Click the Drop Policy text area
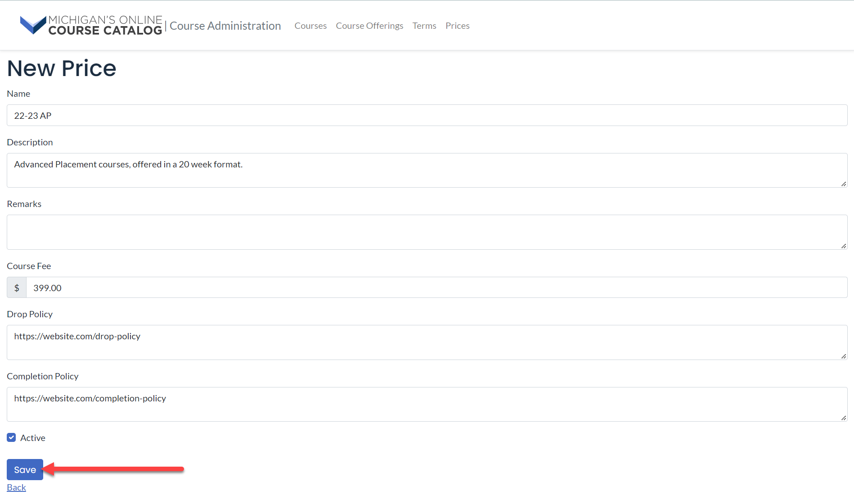Screen dimensions: 854x504 (x=270, y=342)
